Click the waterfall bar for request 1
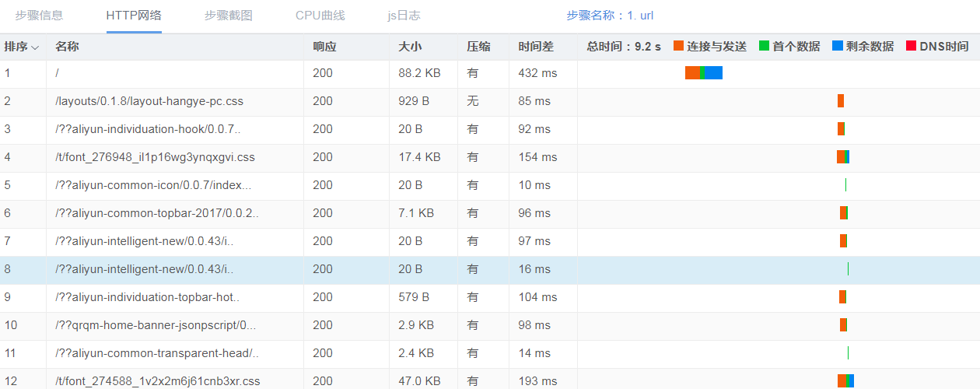 pyautogui.click(x=703, y=73)
